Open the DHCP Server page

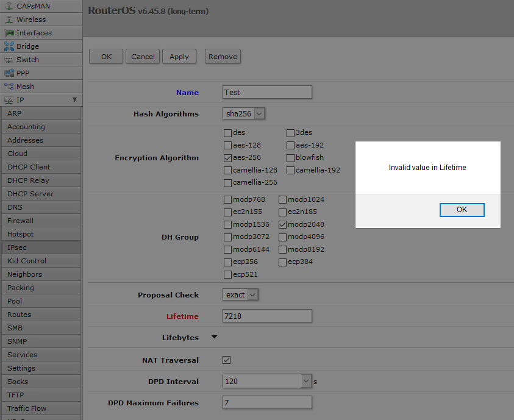(41, 194)
